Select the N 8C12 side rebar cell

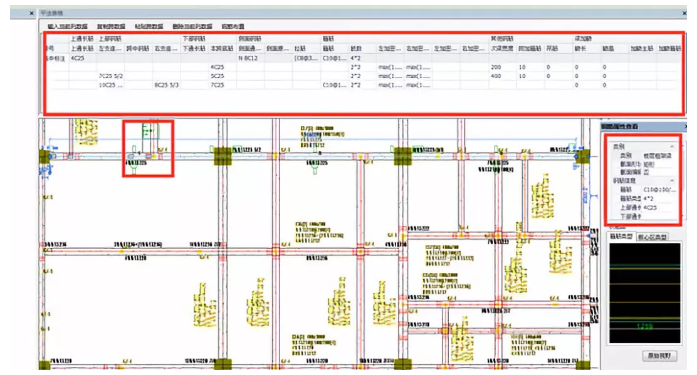tap(250, 58)
